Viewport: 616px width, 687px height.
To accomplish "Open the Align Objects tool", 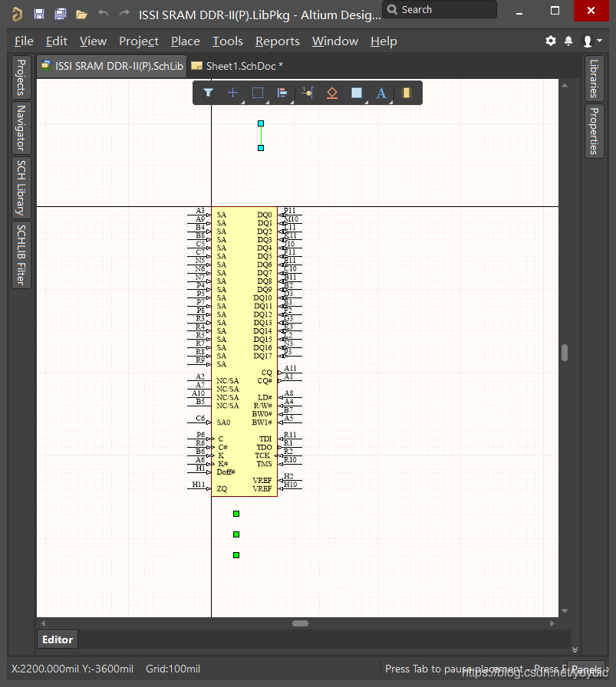I will tap(282, 93).
